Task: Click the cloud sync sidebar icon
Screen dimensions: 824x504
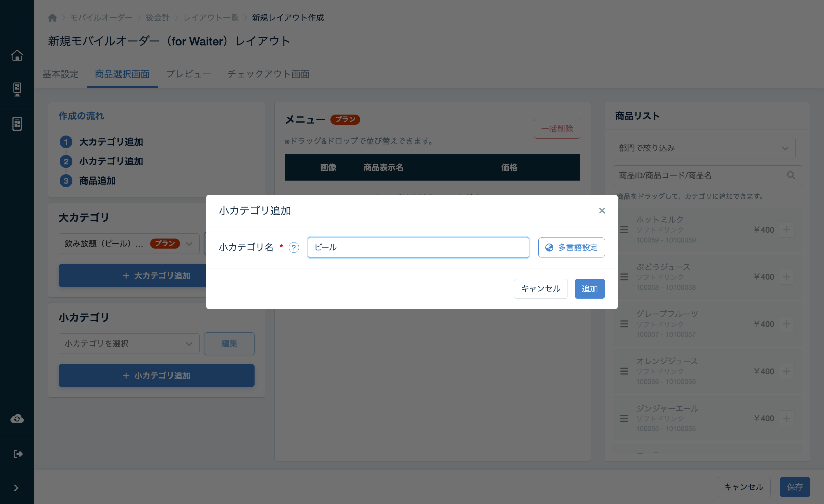Action: tap(17, 419)
